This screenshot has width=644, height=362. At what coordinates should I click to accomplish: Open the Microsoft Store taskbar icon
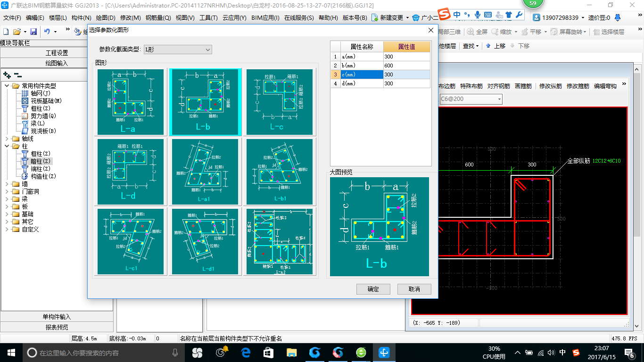click(269, 353)
